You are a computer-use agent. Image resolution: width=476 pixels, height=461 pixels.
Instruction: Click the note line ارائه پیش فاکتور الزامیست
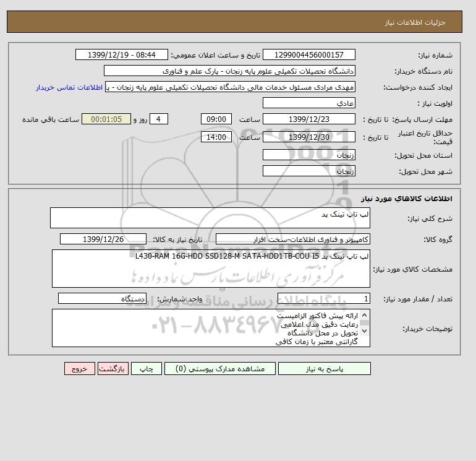(x=317, y=316)
